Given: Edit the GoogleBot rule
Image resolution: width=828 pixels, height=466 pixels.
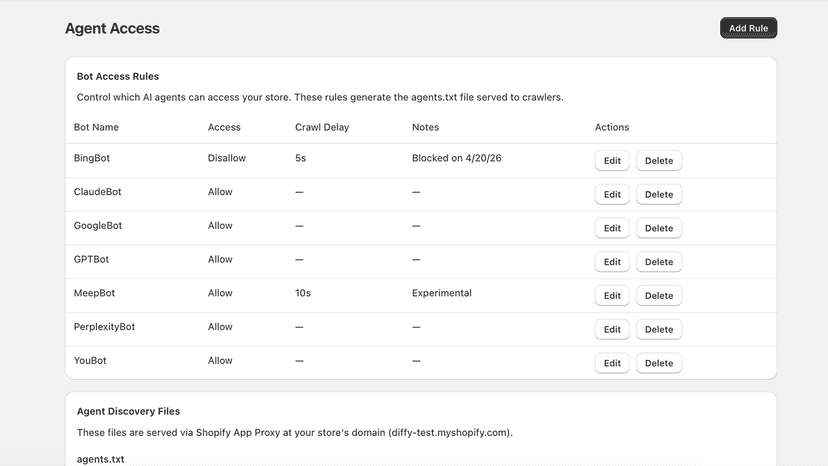Looking at the screenshot, I should (x=612, y=228).
